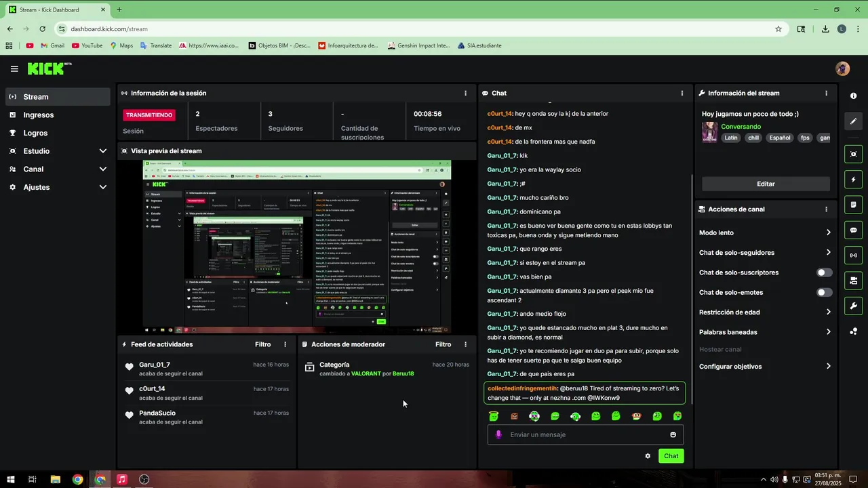
Task: Click the Beruu18 username in moderator actions
Action: tap(403, 374)
